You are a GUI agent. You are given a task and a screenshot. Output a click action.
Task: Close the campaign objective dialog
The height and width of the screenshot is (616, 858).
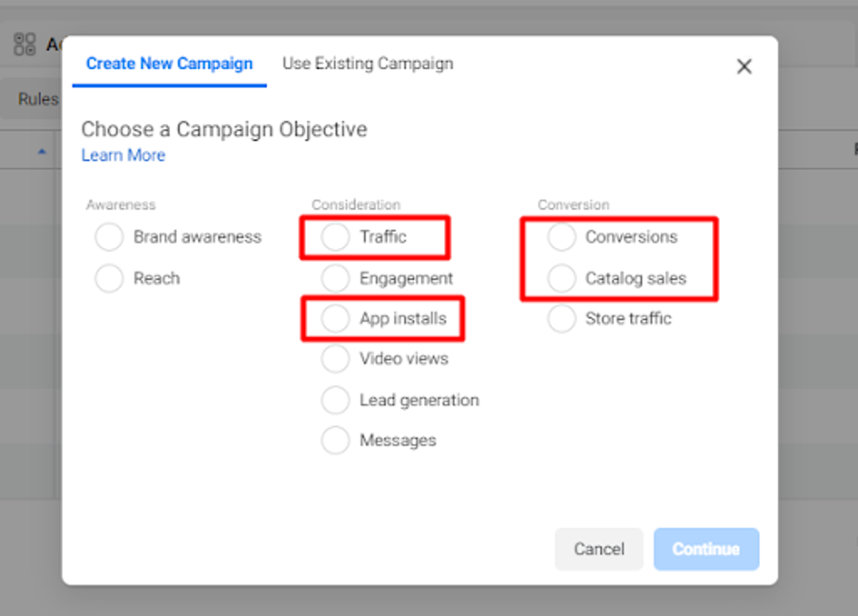[744, 67]
